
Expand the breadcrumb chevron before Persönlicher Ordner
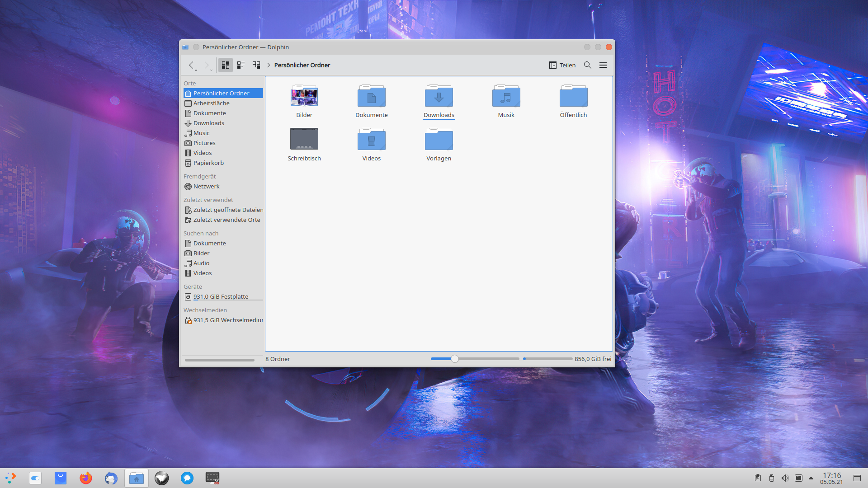269,65
